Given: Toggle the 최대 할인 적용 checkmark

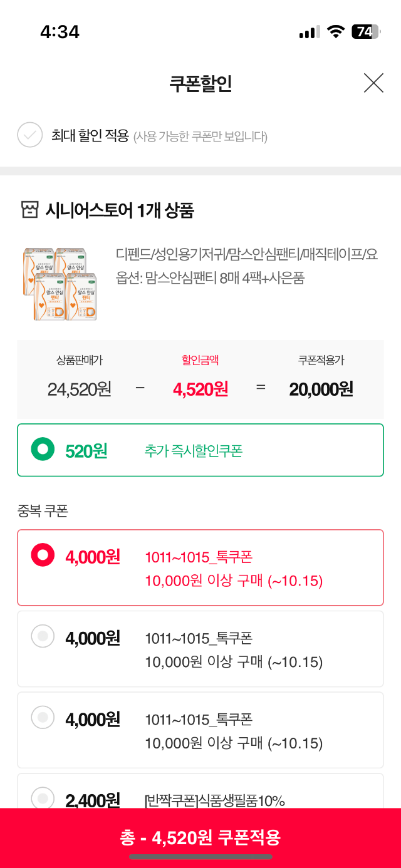Looking at the screenshot, I should tap(29, 135).
